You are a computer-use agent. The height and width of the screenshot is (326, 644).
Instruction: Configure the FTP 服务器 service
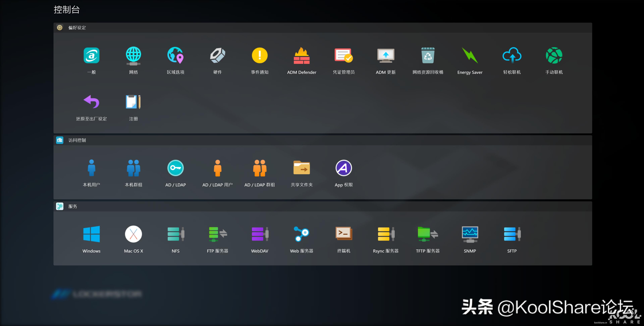click(x=218, y=239)
